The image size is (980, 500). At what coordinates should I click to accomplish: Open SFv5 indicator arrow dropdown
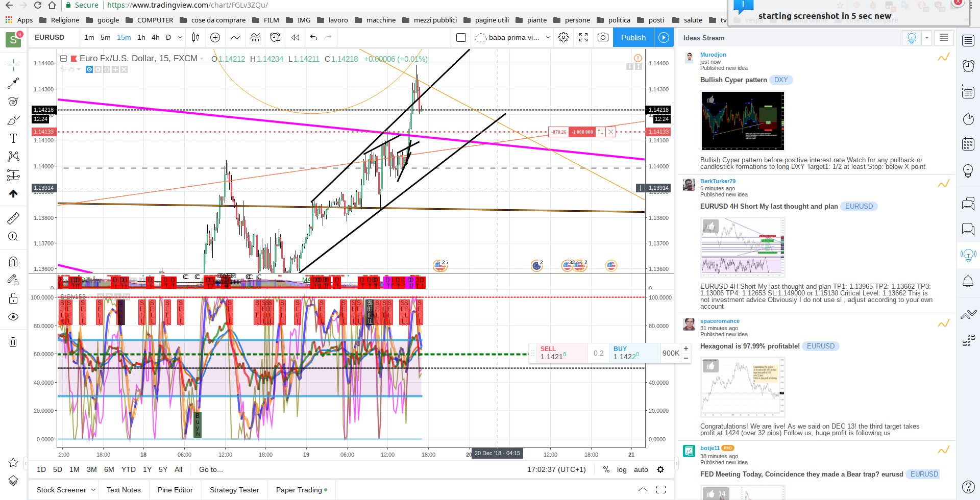(79, 69)
